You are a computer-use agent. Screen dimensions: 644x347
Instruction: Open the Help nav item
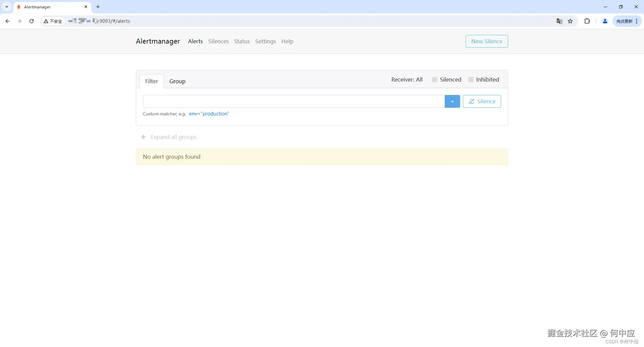tap(287, 41)
